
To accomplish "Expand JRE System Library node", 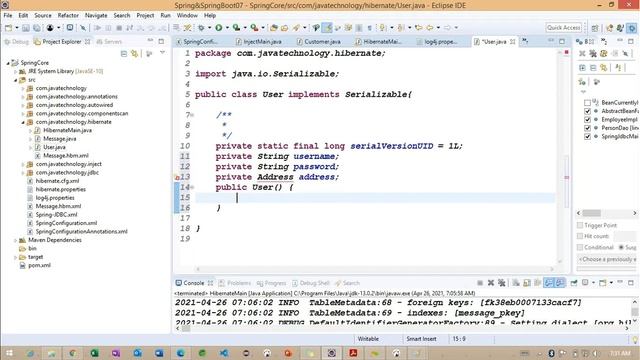I will click(16, 71).
